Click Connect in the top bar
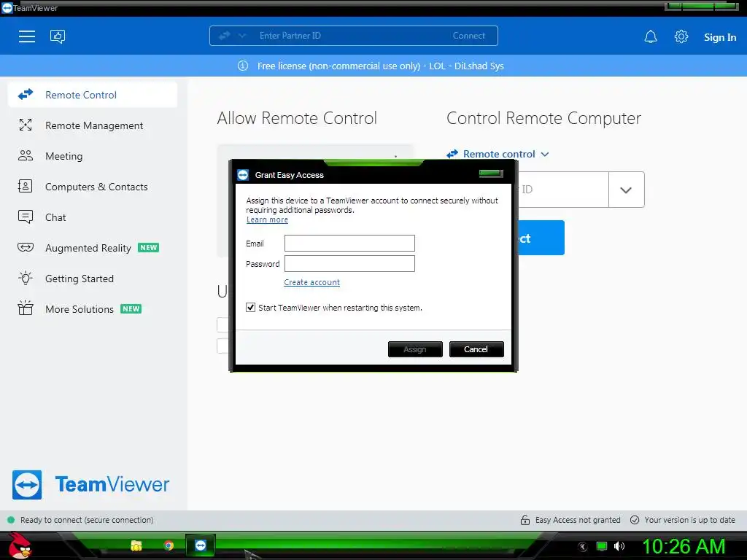The image size is (747, 560). click(469, 36)
